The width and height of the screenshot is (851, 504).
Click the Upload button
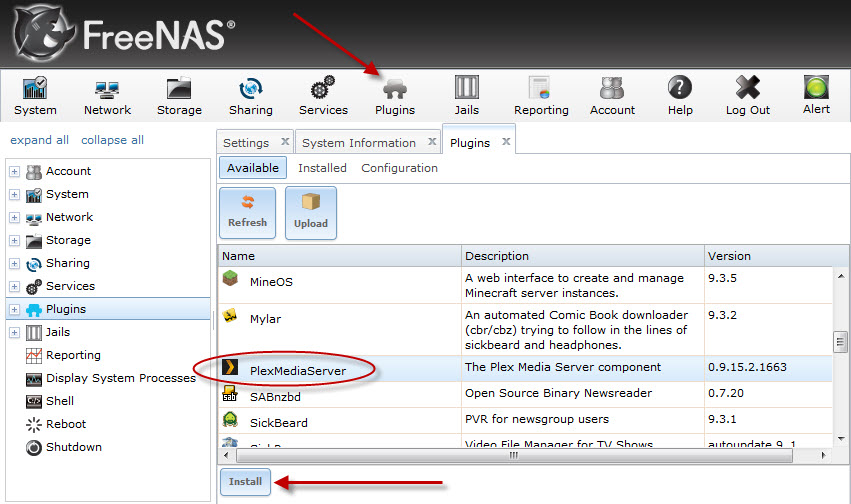311,213
